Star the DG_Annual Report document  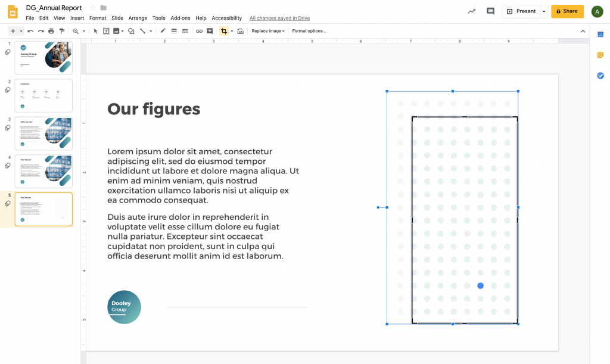coord(92,8)
